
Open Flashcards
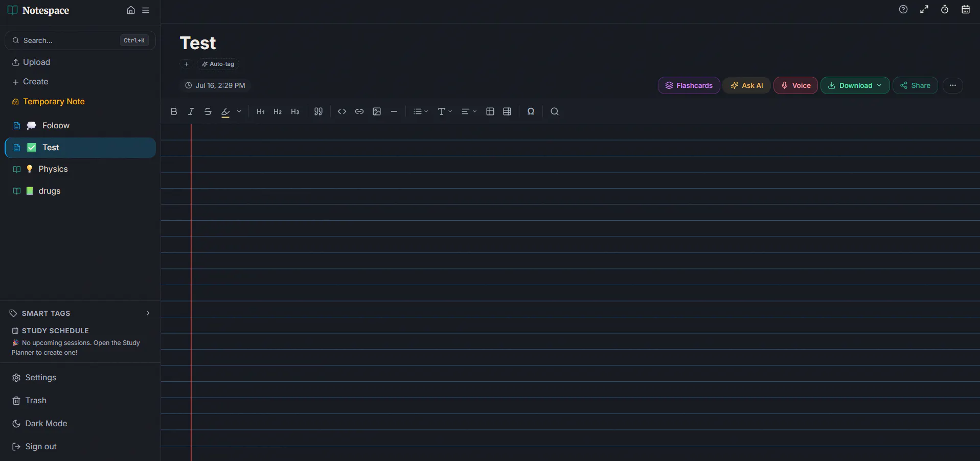point(689,85)
